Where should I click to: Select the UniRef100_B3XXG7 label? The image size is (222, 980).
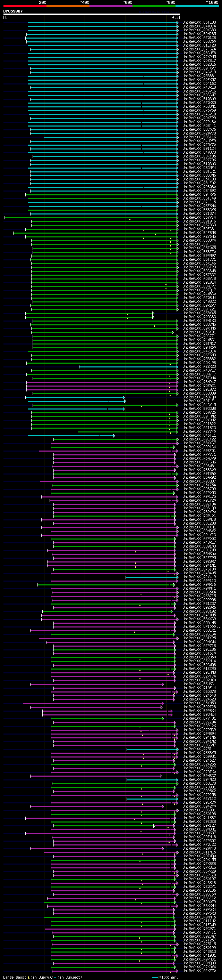(x=199, y=443)
